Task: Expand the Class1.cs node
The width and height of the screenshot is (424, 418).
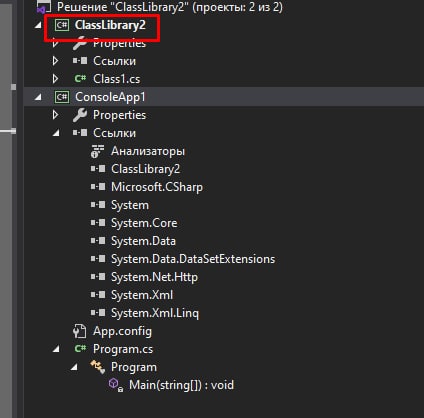Action: coord(56,79)
